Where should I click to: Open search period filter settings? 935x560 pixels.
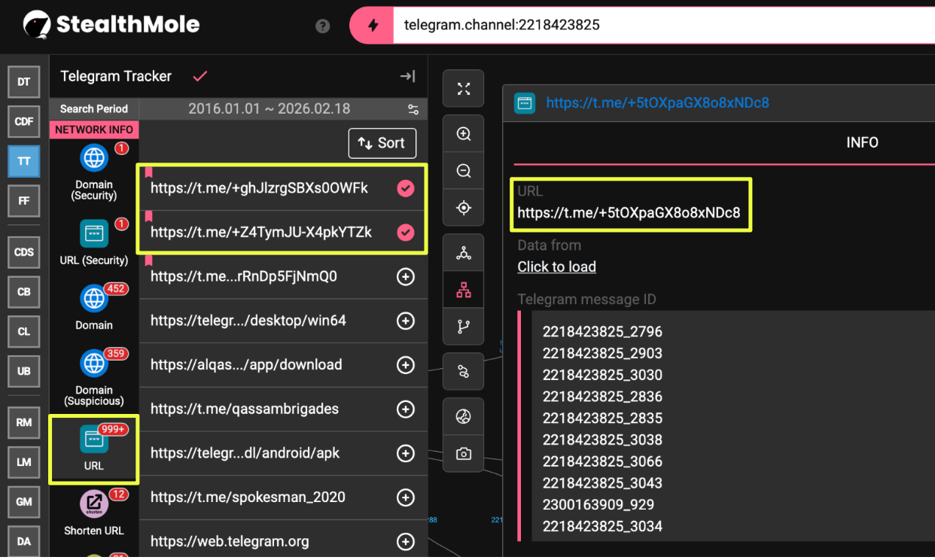click(x=413, y=109)
